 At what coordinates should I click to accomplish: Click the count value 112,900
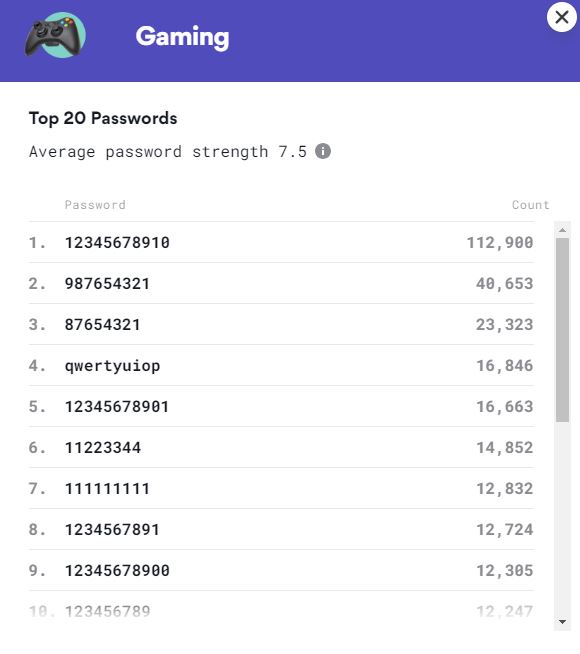[500, 242]
